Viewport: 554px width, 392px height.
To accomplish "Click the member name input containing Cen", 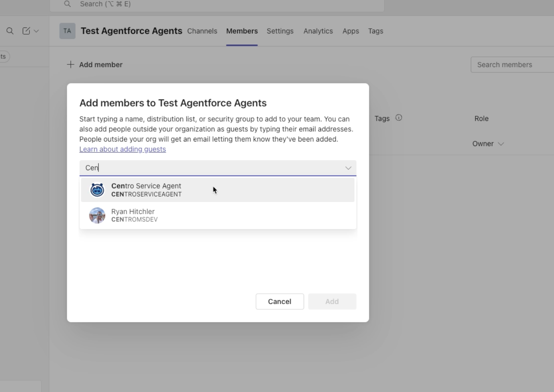I will 218,168.
